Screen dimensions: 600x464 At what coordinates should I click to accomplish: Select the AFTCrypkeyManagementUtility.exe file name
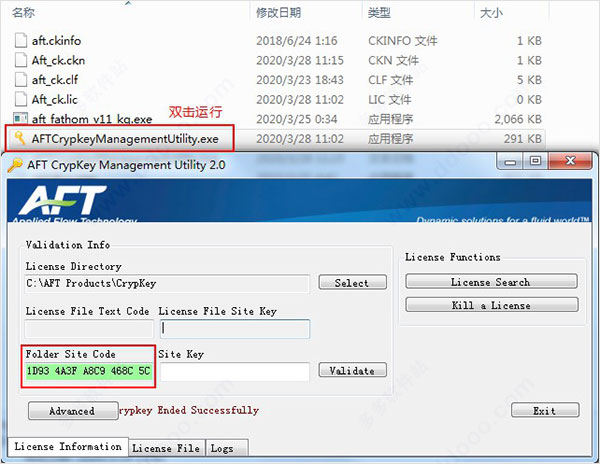(125, 139)
